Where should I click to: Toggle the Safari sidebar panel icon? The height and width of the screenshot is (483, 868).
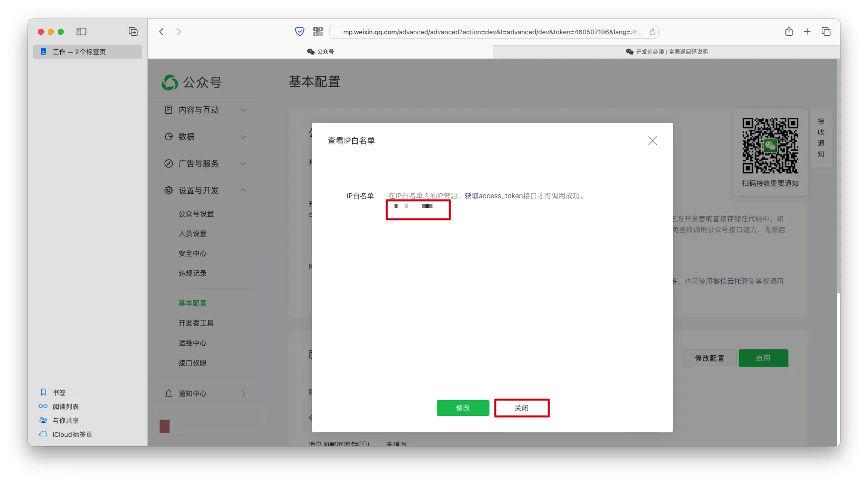pos(82,32)
